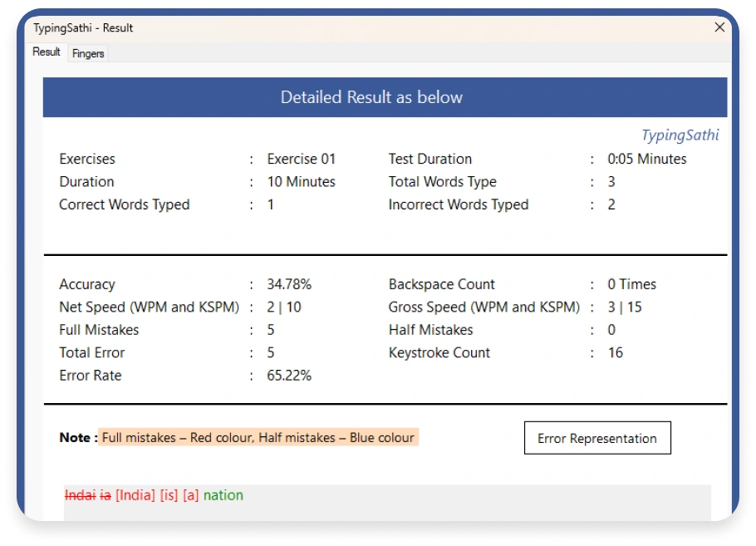756x546 pixels.
Task: Click the Net Speed (WPM and KSPM) label
Action: 149,307
